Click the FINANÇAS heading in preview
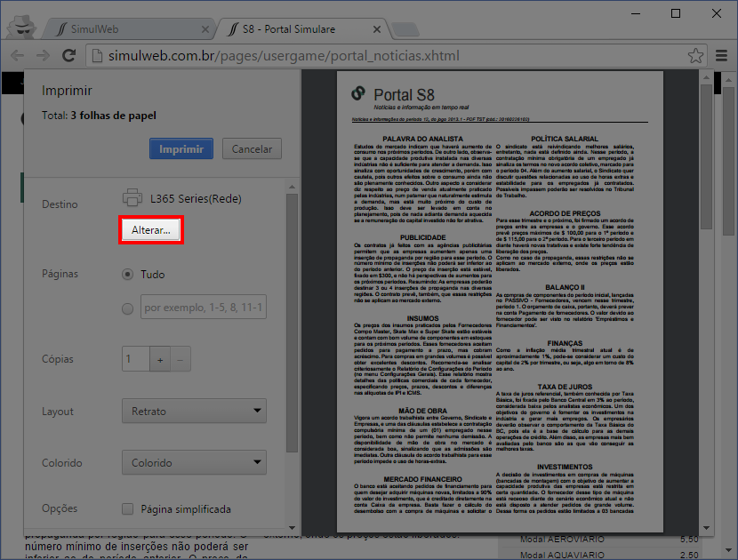 click(565, 343)
